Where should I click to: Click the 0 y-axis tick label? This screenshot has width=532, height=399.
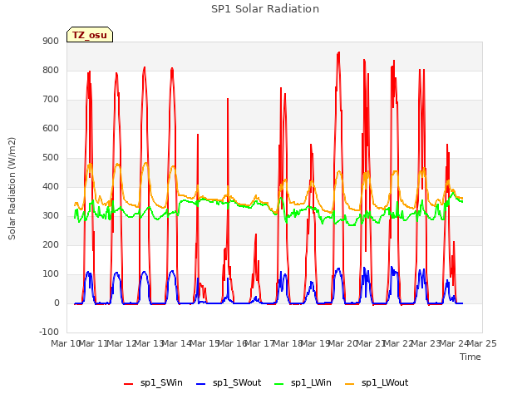57,303
